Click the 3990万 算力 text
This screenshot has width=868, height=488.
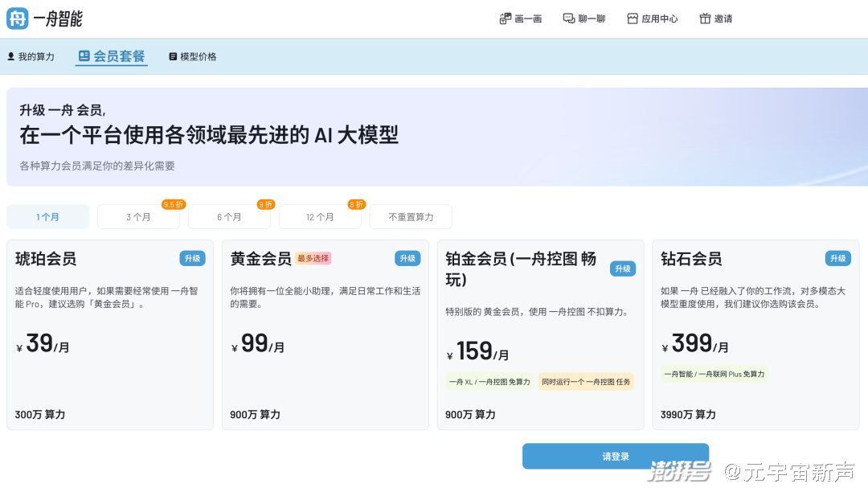pos(688,414)
